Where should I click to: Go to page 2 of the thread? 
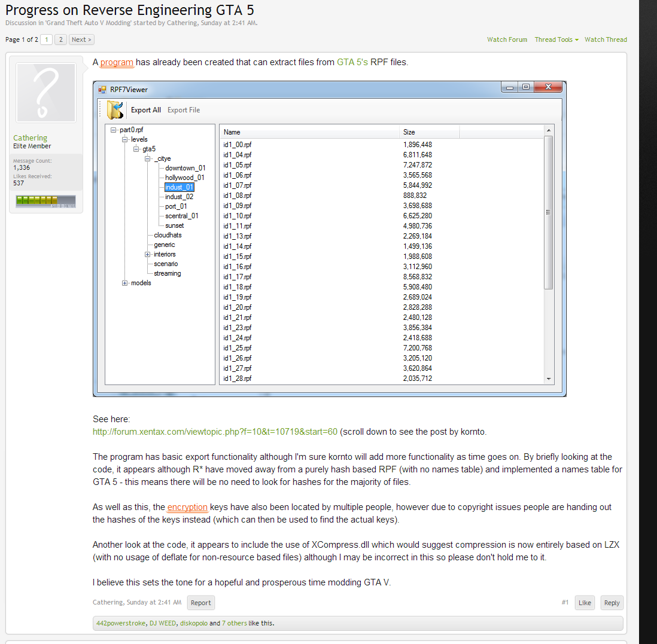point(61,39)
